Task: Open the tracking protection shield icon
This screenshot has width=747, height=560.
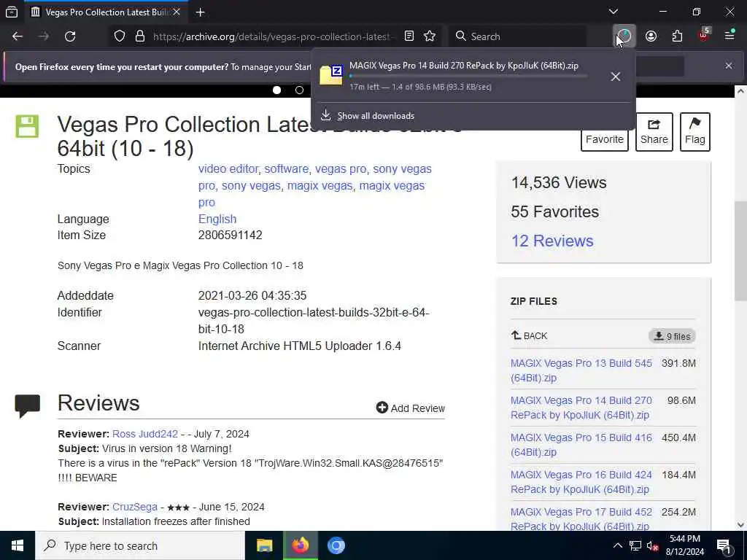Action: 120,36
